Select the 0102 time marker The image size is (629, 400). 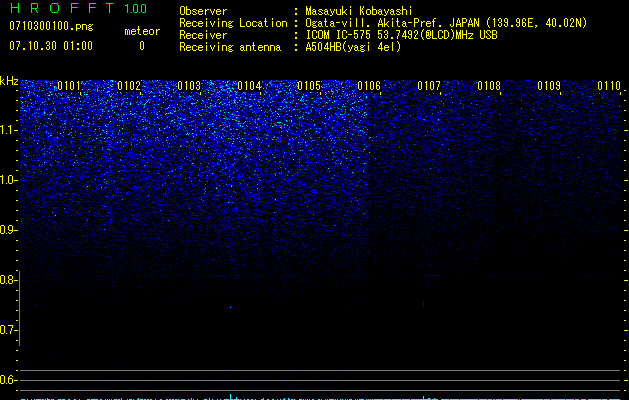point(129,86)
